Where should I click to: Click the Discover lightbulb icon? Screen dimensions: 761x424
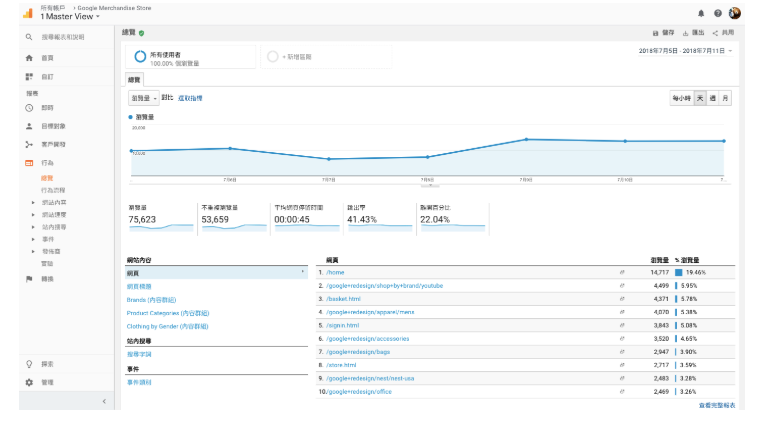point(29,364)
